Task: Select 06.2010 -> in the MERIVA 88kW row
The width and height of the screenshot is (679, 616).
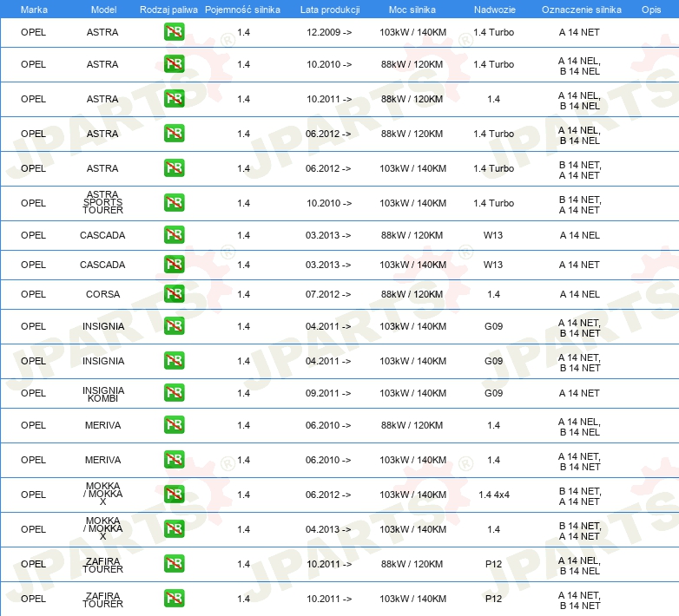Action: (x=328, y=425)
